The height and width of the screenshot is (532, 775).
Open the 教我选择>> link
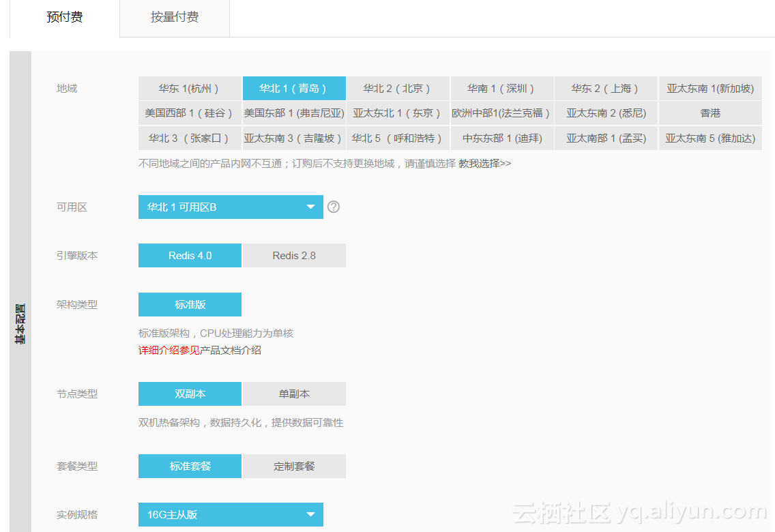pyautogui.click(x=485, y=164)
